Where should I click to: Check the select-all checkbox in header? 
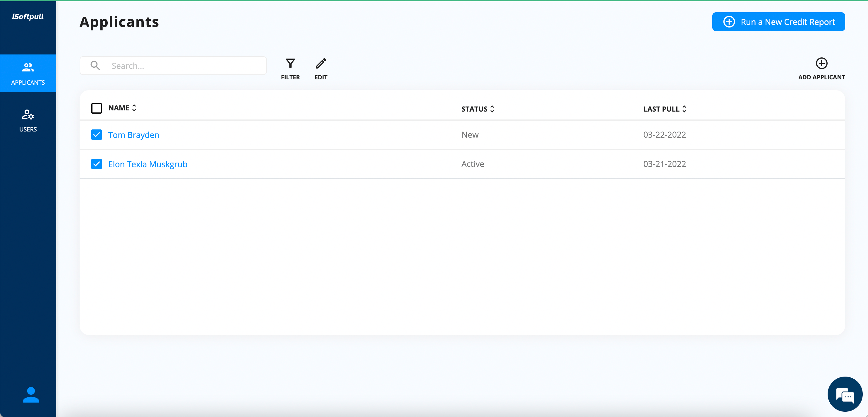pos(96,108)
